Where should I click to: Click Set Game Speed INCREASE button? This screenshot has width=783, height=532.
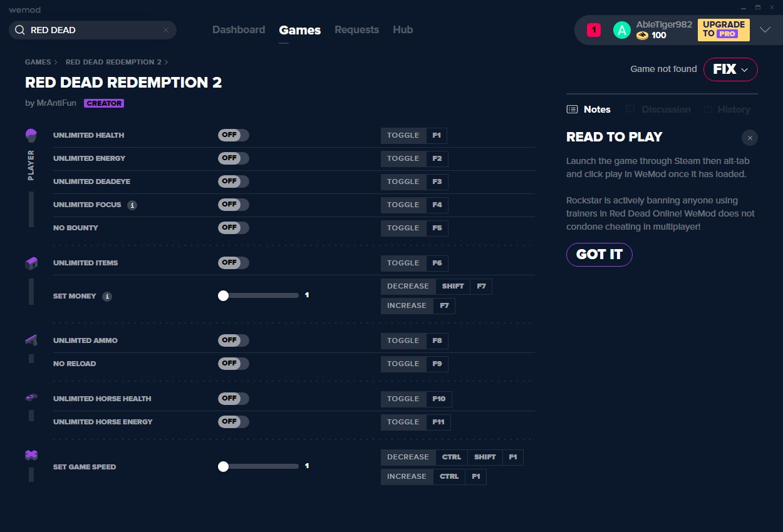click(407, 476)
